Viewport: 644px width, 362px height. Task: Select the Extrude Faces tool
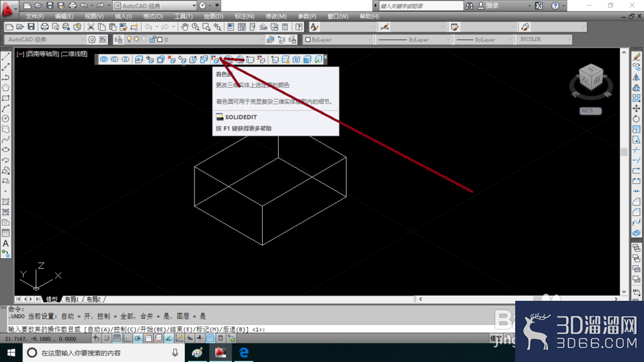tap(139, 59)
